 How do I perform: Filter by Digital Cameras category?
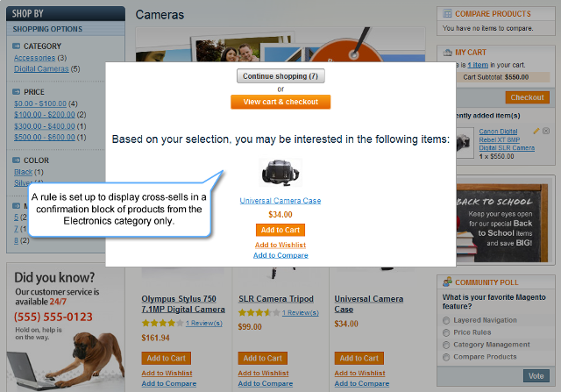point(41,68)
